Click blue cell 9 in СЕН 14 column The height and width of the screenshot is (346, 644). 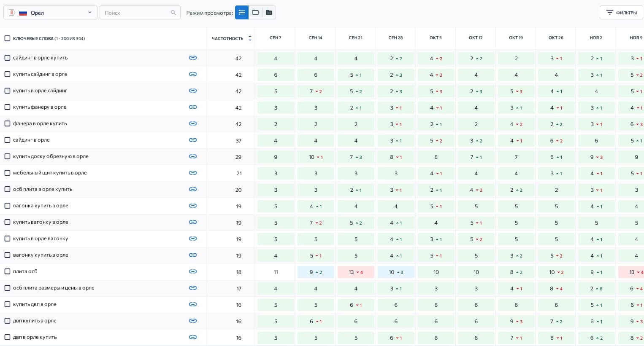(316, 272)
